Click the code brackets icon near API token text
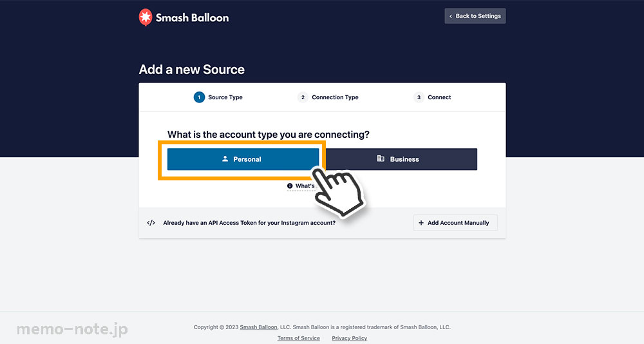This screenshot has height=344, width=644. (x=151, y=223)
